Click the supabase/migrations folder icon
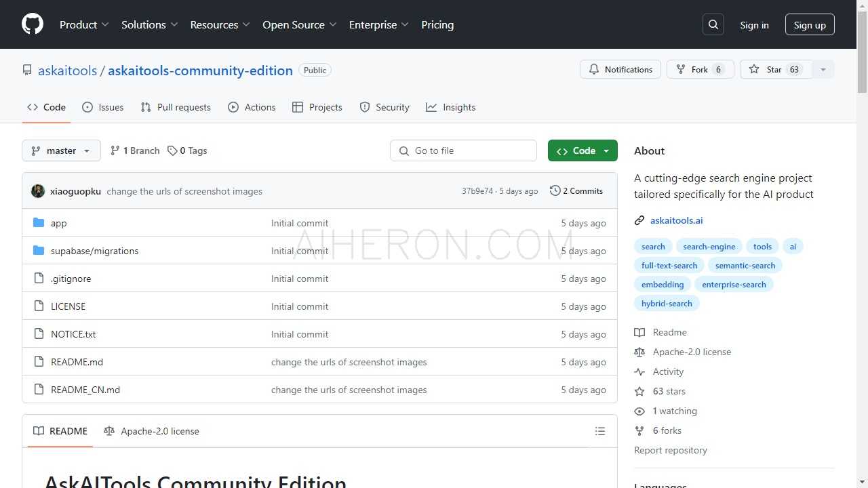This screenshot has width=868, height=488. coord(39,251)
